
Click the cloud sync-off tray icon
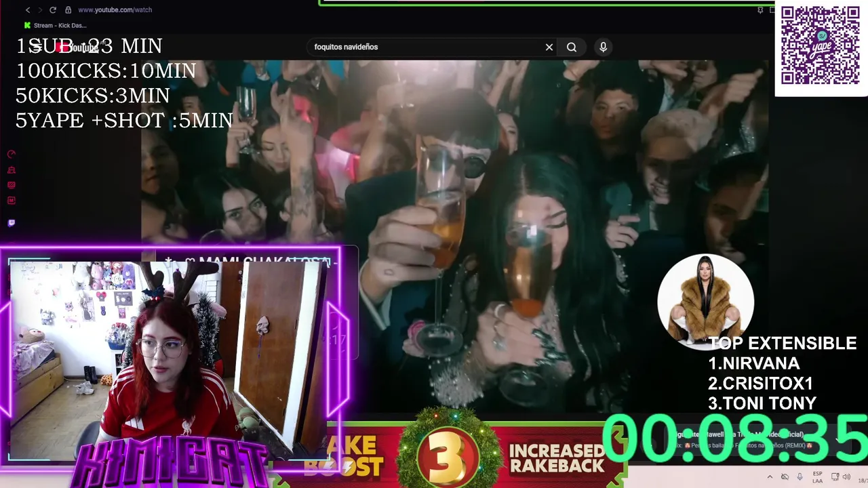click(x=785, y=476)
